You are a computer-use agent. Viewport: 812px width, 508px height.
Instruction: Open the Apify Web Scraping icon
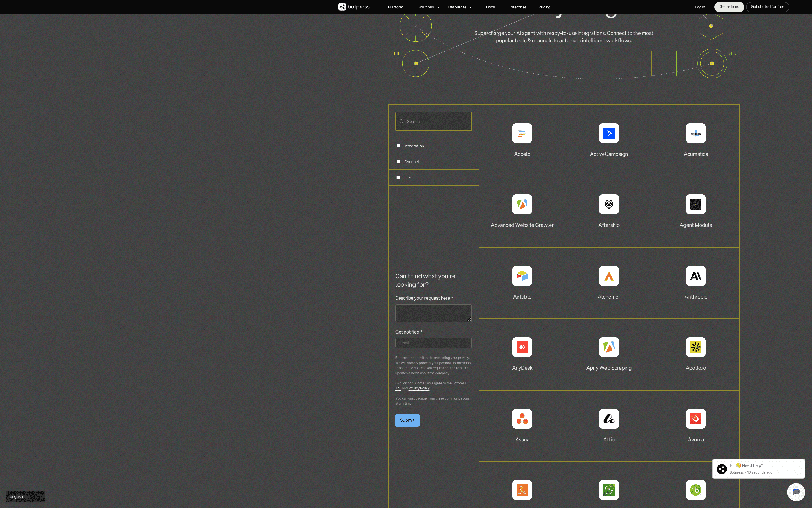coord(609,347)
